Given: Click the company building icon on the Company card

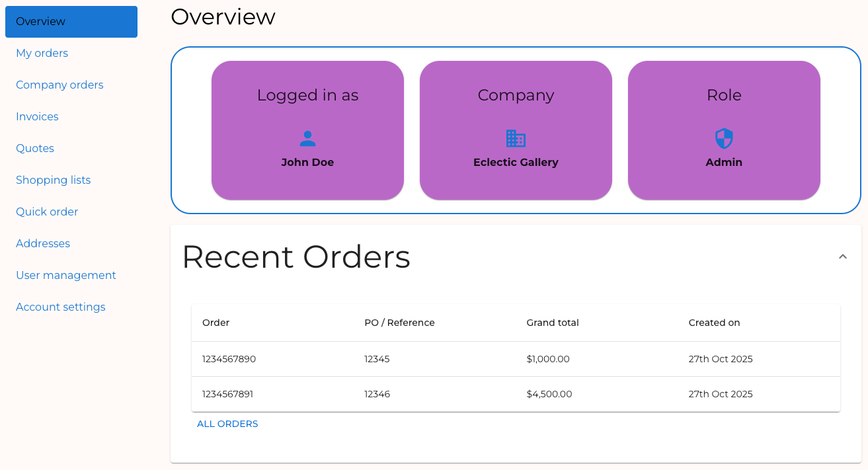Looking at the screenshot, I should pyautogui.click(x=516, y=137).
